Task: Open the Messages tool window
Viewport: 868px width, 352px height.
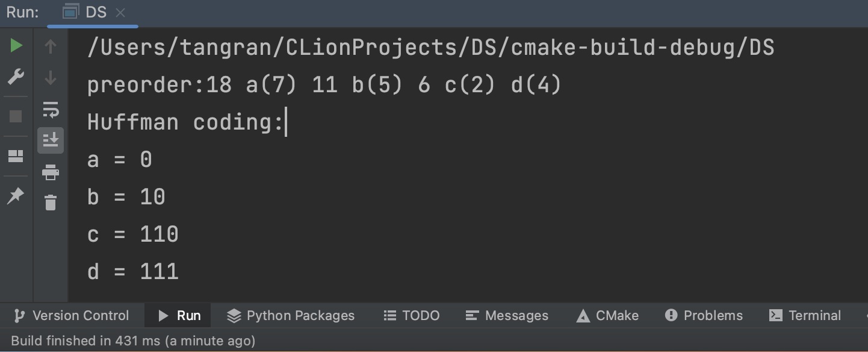Action: 507,316
